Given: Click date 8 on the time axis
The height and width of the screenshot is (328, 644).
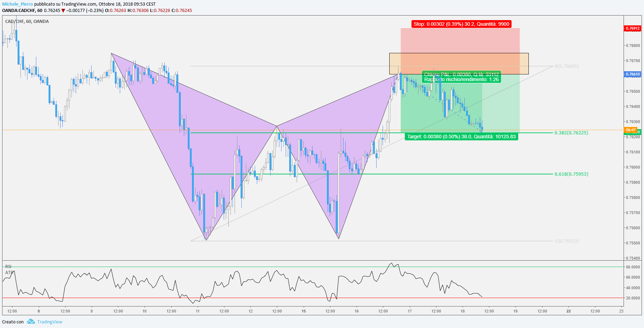Looking at the screenshot, I should [39, 311].
